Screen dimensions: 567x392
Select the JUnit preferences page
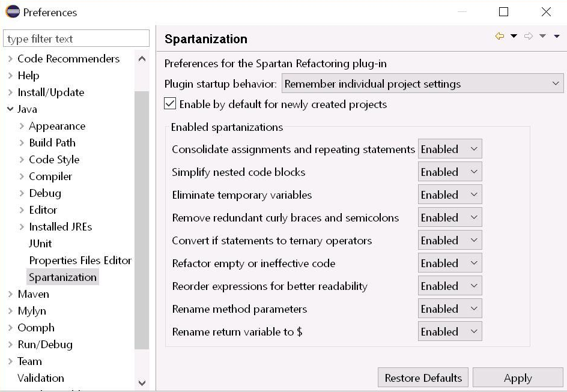click(40, 244)
